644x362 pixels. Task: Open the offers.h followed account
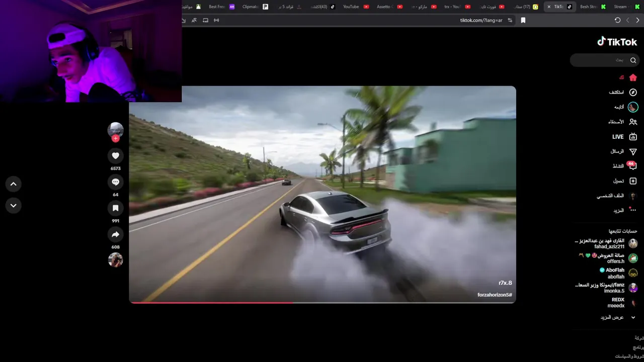click(x=608, y=258)
